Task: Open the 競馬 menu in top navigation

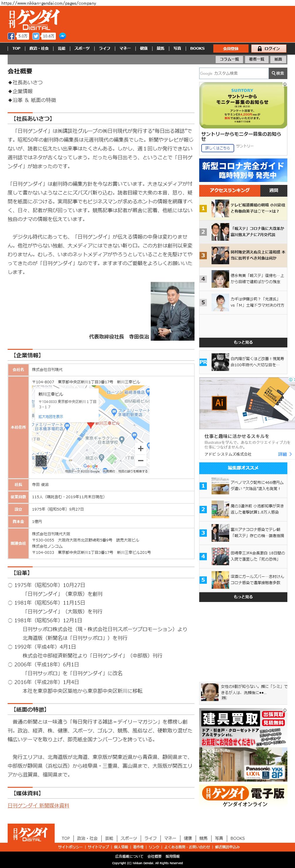Action: [160, 48]
